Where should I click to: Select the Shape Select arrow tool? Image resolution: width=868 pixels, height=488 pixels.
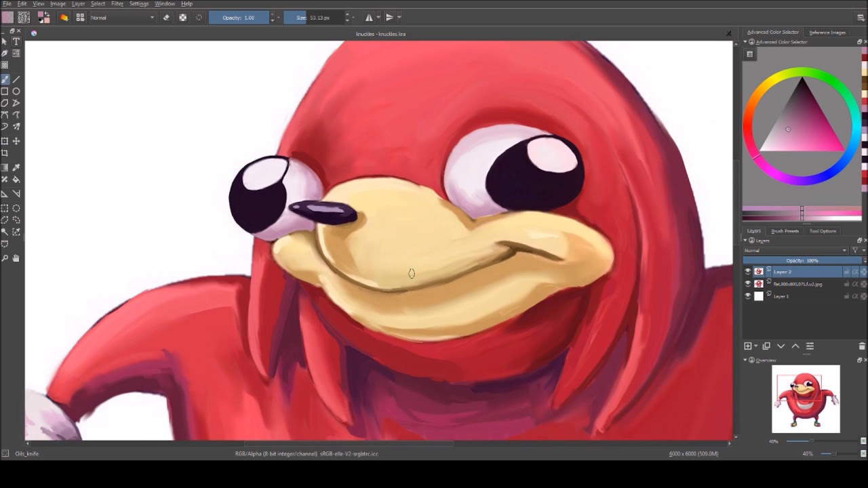(x=5, y=41)
